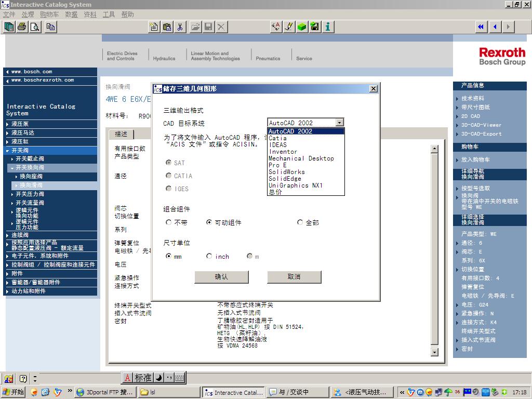Go back with the left arrow icon
The width and height of the screenshot is (532, 399).
coord(495,27)
